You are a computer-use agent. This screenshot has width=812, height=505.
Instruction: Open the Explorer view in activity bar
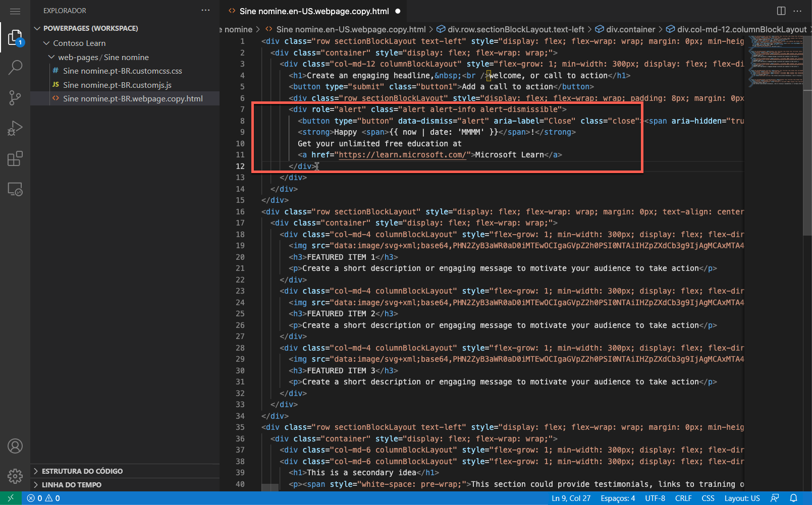click(15, 38)
